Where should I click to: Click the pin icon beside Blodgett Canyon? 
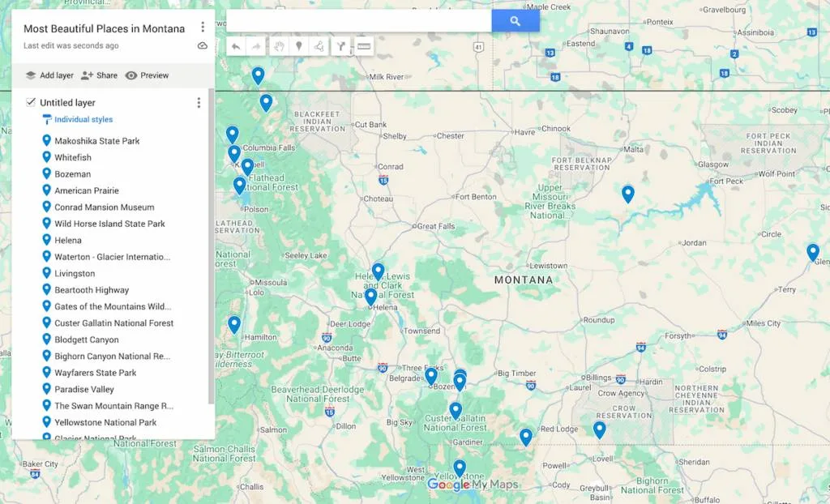coord(46,339)
